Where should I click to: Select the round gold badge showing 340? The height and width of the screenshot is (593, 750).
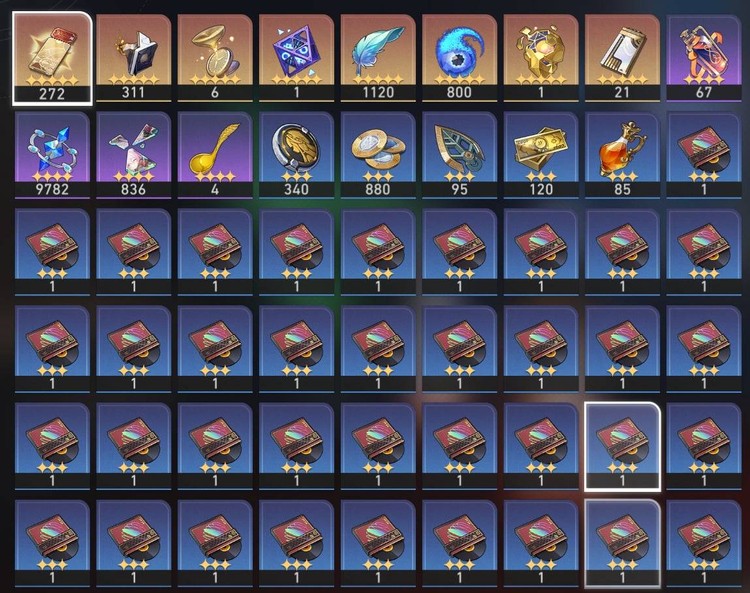pos(296,155)
